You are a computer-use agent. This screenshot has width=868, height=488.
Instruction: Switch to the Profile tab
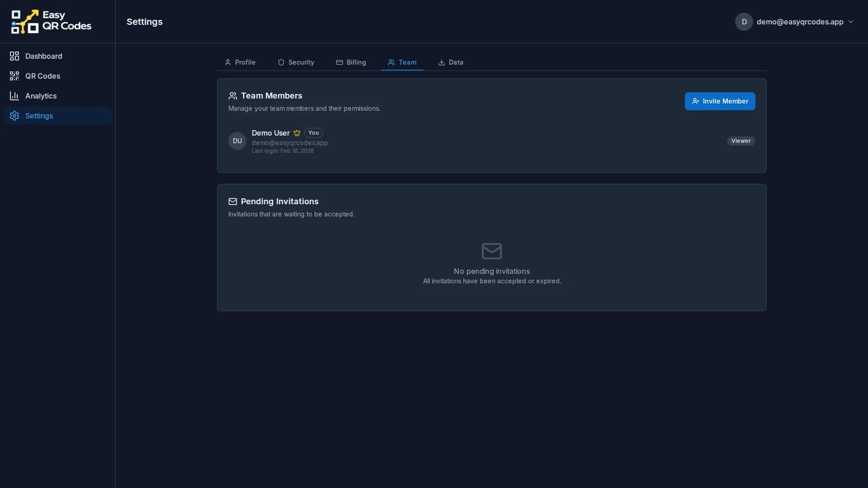[x=240, y=62]
